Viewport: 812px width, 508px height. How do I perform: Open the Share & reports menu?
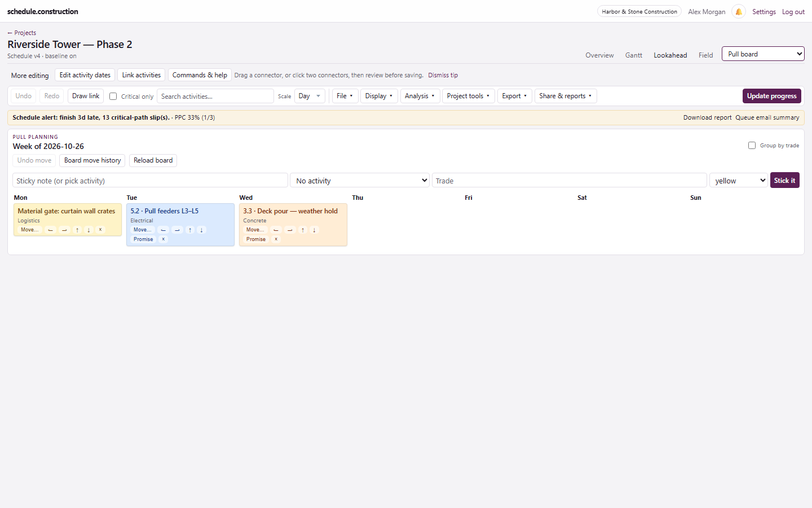coord(566,96)
